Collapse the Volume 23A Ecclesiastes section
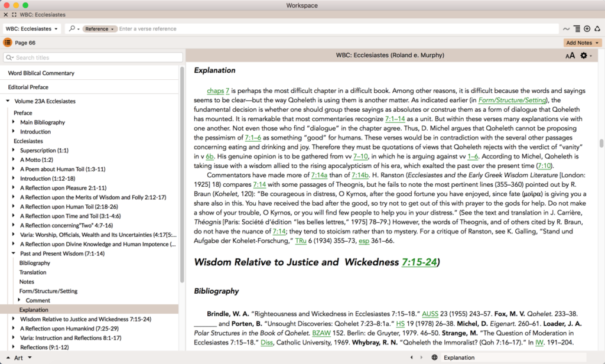The width and height of the screenshot is (605, 364). point(8,101)
